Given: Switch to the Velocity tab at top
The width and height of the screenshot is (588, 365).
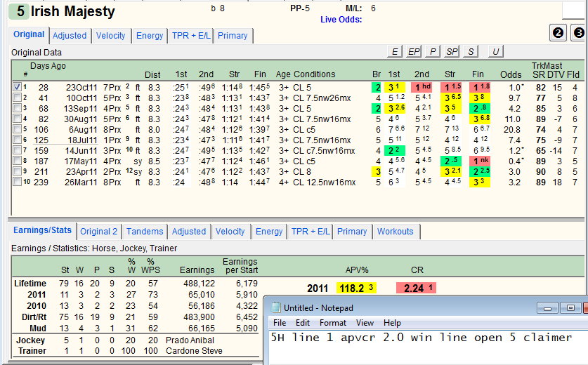Looking at the screenshot, I should 110,36.
